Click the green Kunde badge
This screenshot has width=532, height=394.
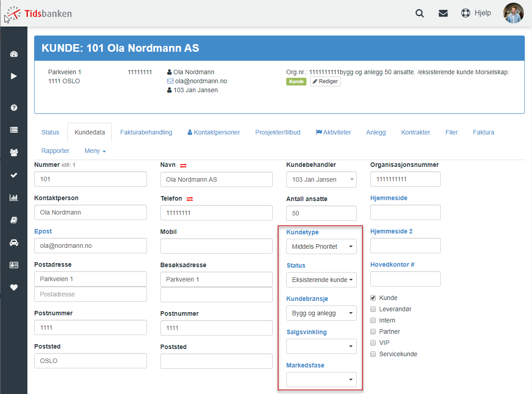tap(296, 81)
